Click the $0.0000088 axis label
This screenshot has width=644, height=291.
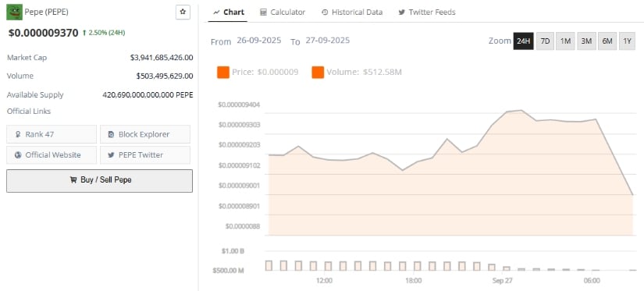[x=243, y=226]
